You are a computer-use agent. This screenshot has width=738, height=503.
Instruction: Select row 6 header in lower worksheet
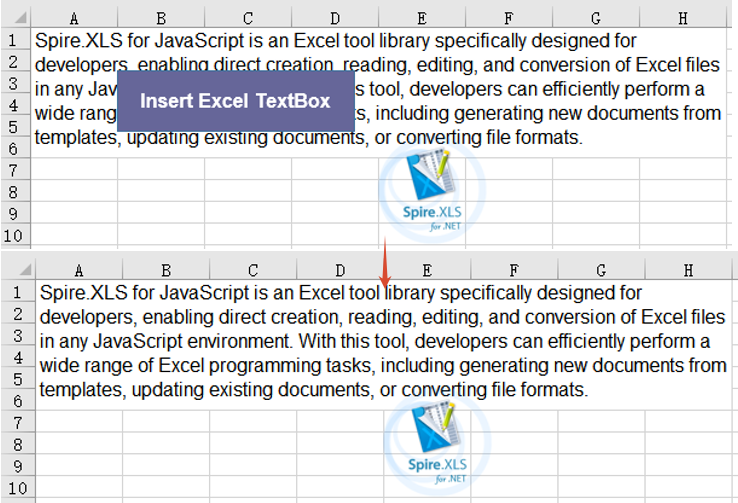(18, 400)
